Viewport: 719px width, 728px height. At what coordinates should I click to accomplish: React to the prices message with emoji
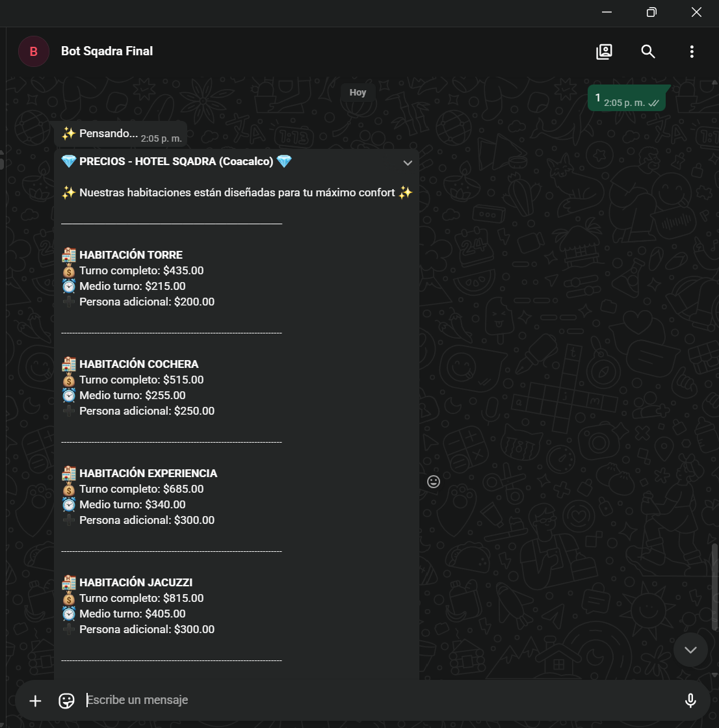[434, 482]
